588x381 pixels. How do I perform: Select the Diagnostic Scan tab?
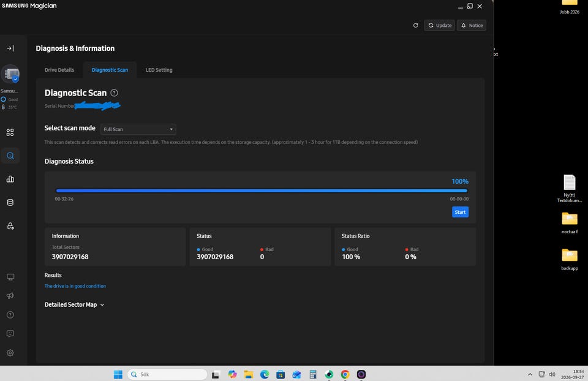110,70
